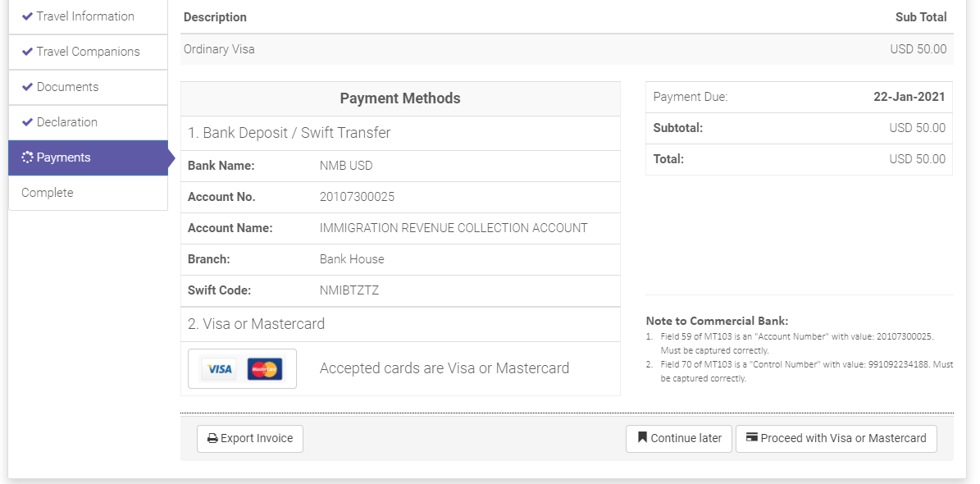Go to the Documents step
This screenshot has height=484, width=980.
(x=88, y=87)
